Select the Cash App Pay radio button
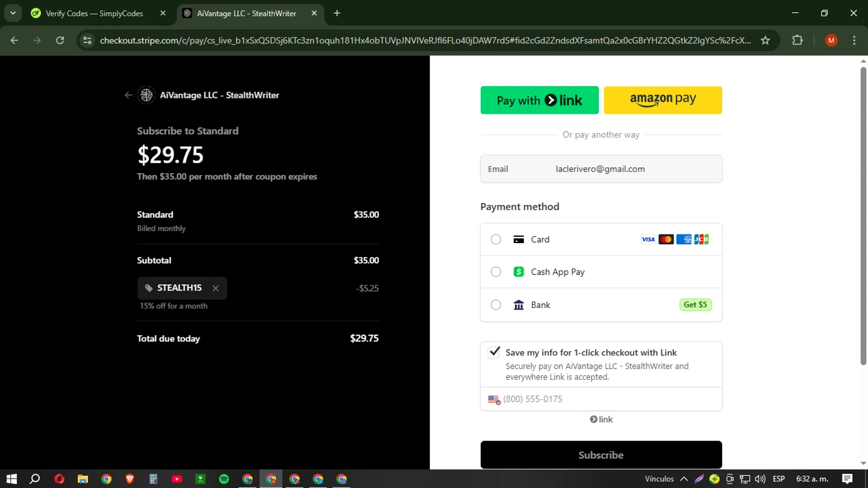This screenshot has width=868, height=488. [496, 271]
